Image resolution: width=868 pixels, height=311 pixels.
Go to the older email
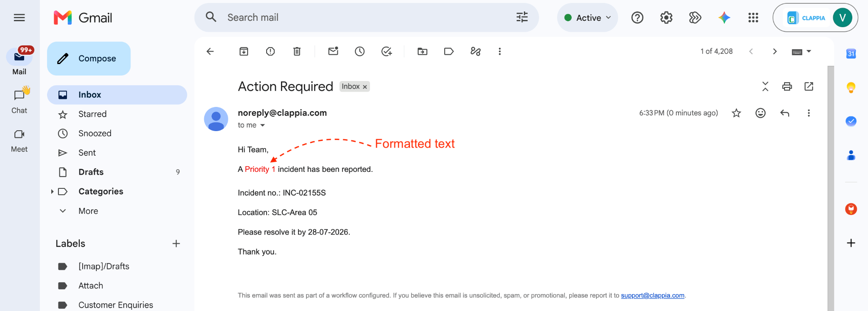pyautogui.click(x=775, y=51)
